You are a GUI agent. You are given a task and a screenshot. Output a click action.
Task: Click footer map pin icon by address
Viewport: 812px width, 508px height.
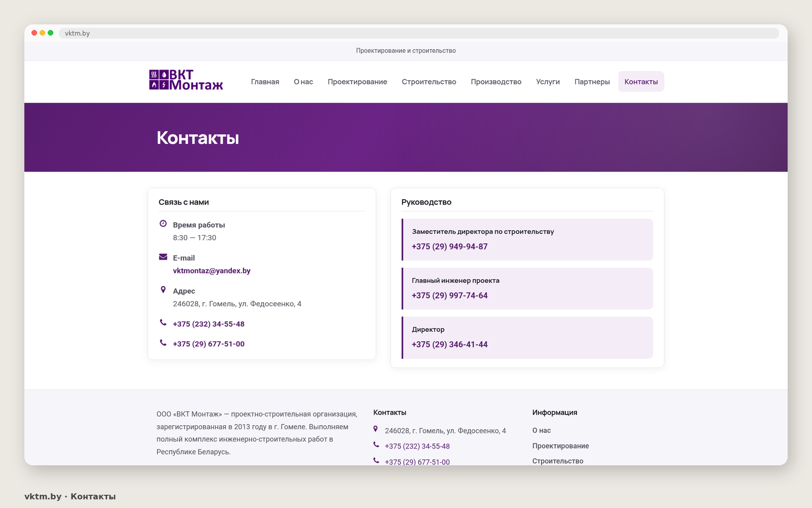click(x=376, y=429)
